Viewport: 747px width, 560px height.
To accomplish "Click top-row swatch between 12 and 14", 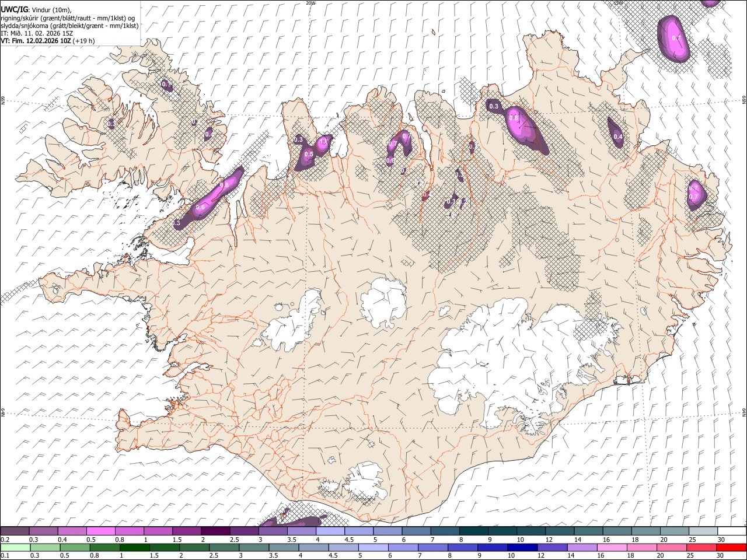I will pyautogui.click(x=560, y=531).
